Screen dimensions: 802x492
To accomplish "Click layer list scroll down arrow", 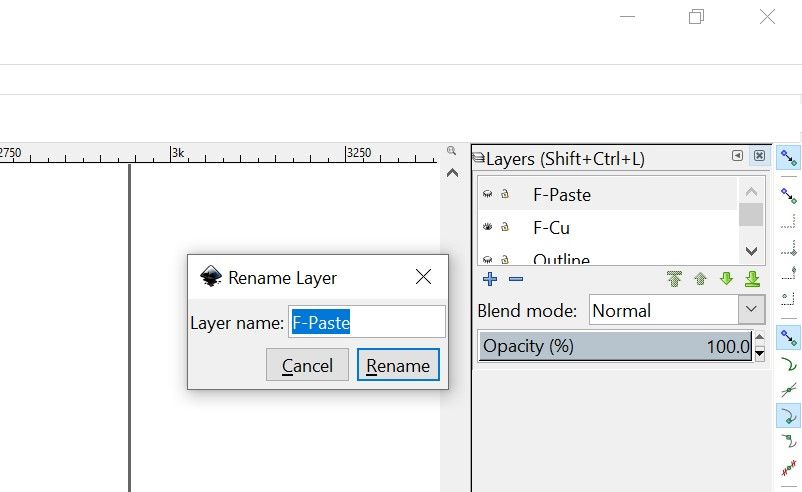I will (751, 251).
